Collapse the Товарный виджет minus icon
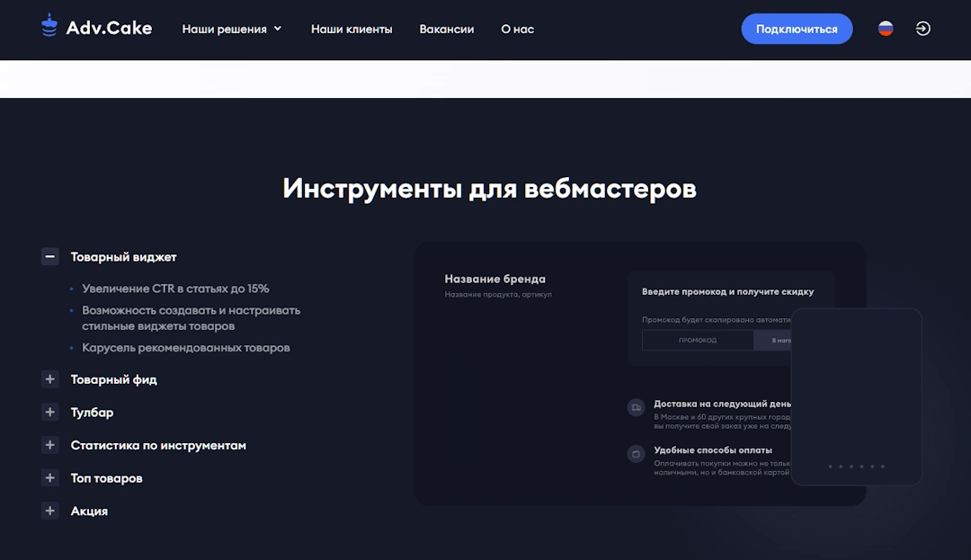Screen dimensions: 971x560 49,256
